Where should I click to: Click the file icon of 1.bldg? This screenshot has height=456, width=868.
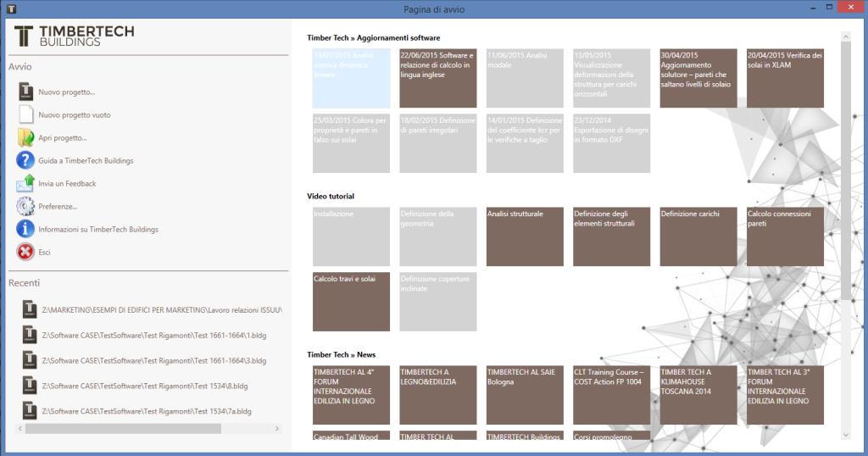30,335
